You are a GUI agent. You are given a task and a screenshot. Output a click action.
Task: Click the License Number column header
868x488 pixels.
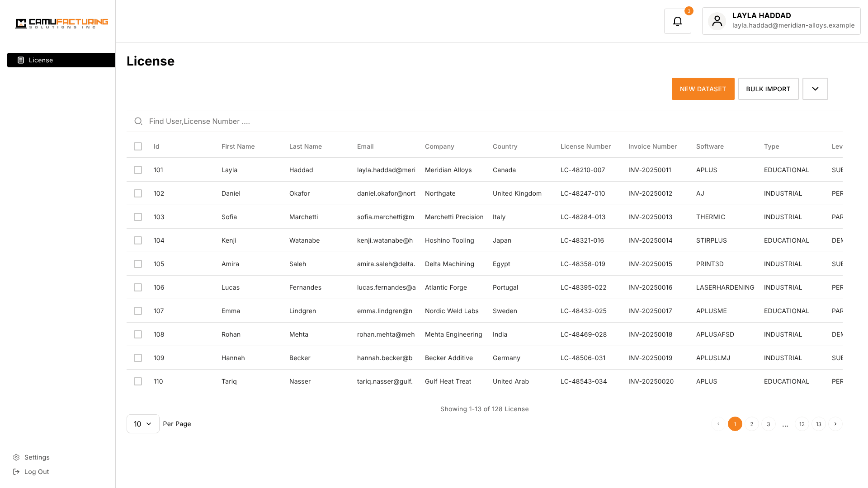[585, 146]
